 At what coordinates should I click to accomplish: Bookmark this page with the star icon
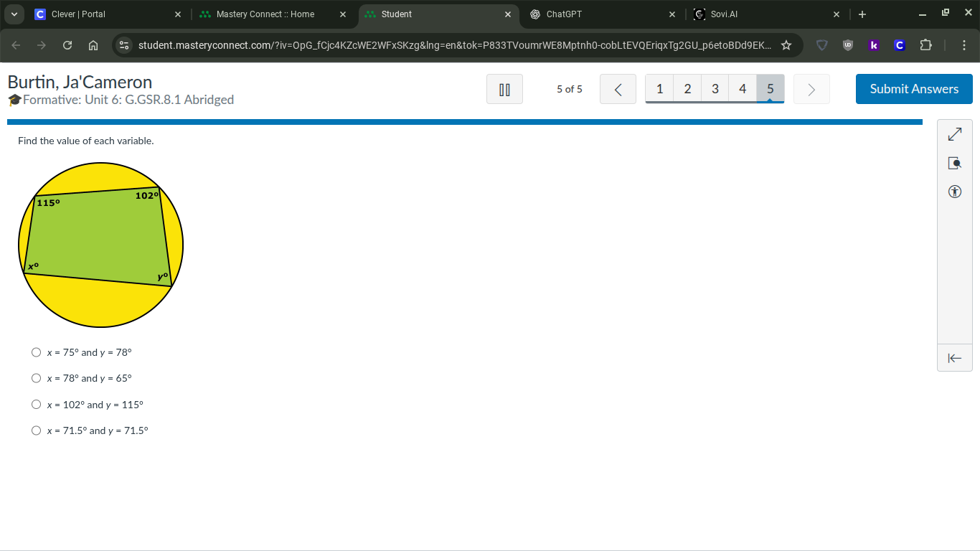[x=786, y=45]
